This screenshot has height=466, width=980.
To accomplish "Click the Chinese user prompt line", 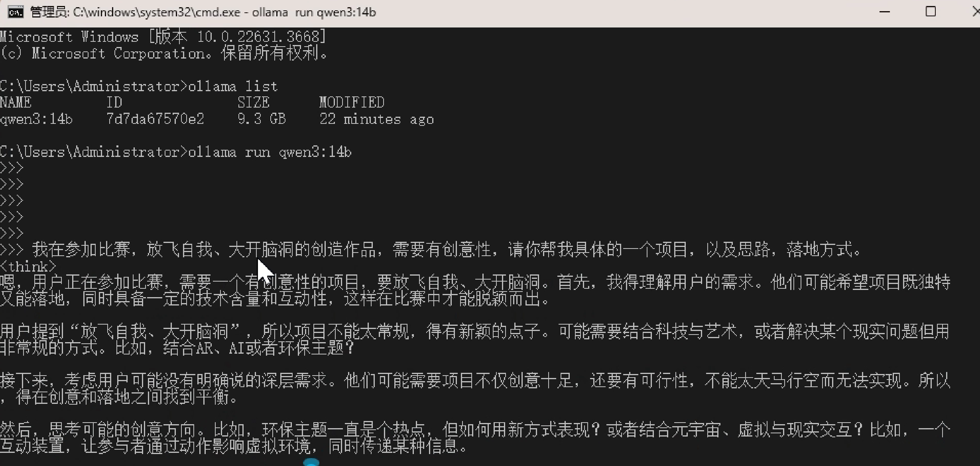I will [431, 250].
